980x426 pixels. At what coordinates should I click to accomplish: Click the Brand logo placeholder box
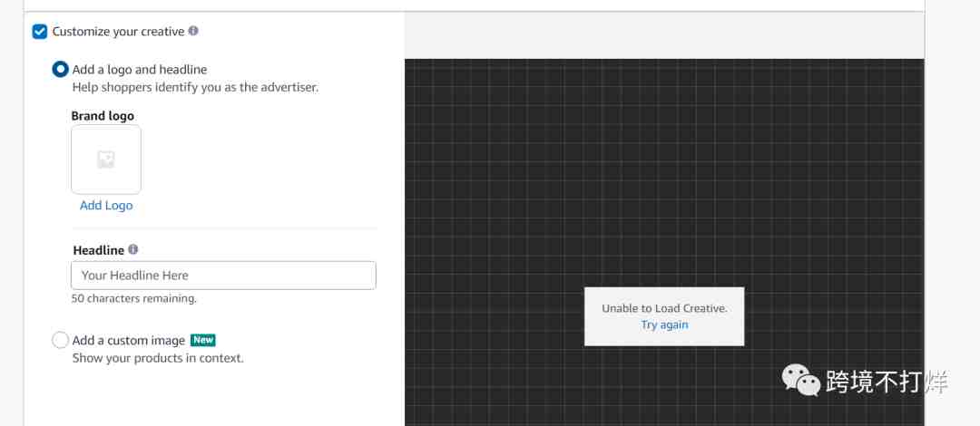(106, 160)
